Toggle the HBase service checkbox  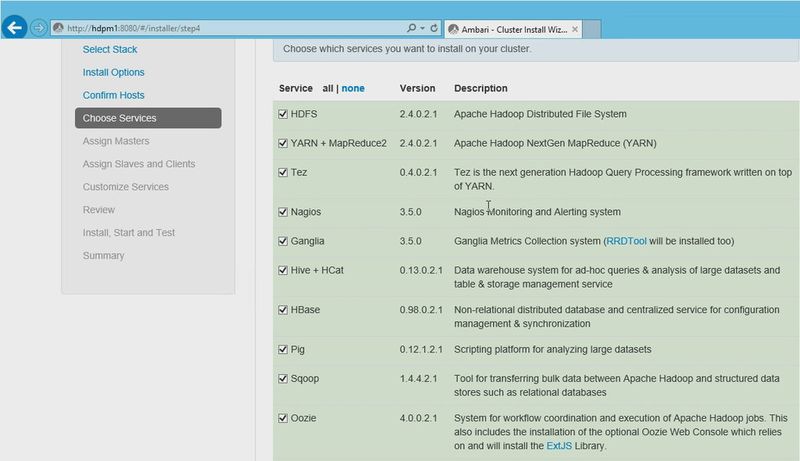[x=283, y=310]
